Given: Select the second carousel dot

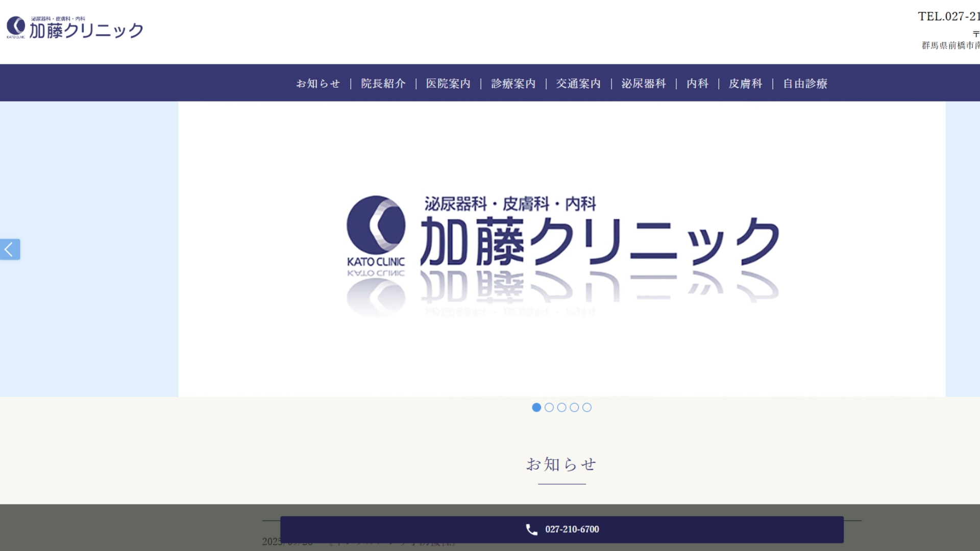Looking at the screenshot, I should point(549,407).
